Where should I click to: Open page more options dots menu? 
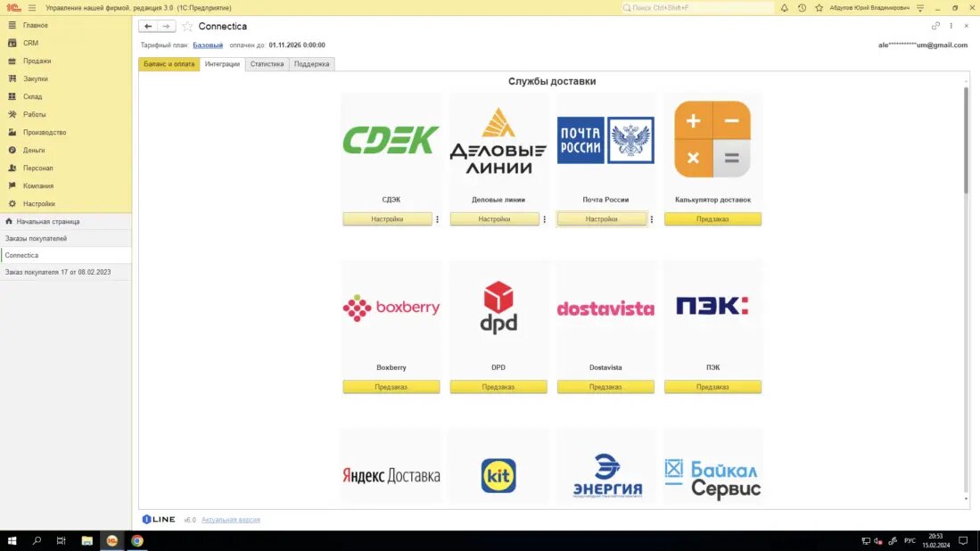pos(951,26)
